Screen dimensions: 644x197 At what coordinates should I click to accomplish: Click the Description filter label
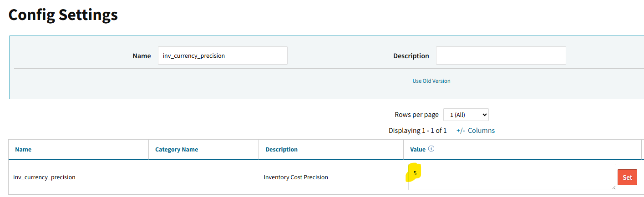point(411,56)
